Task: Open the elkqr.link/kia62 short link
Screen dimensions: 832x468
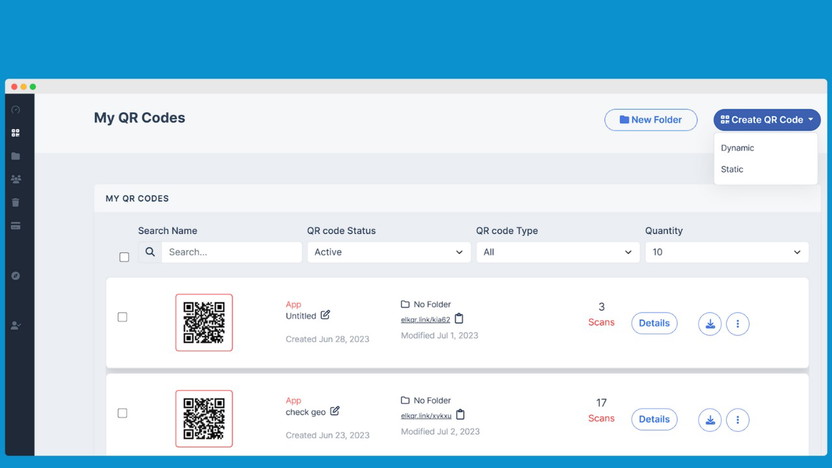Action: [425, 319]
